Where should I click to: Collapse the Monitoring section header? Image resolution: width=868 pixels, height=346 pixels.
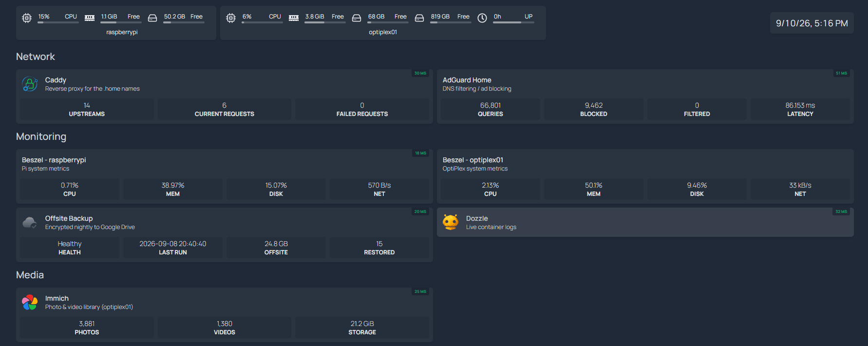click(41, 136)
